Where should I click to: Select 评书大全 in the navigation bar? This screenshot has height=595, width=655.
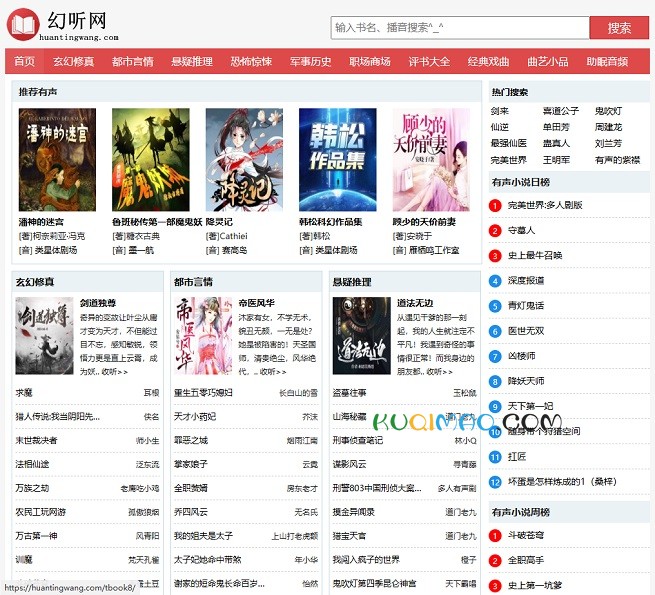429,62
